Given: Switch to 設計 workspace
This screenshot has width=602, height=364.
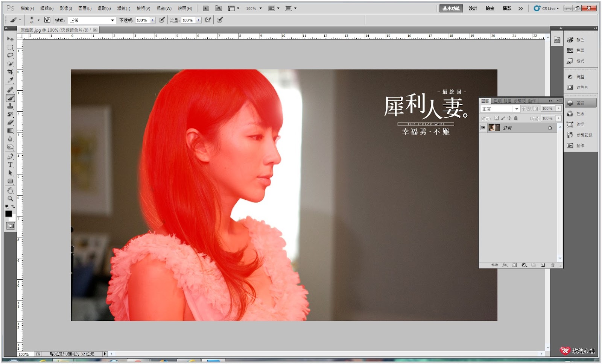Looking at the screenshot, I should click(x=473, y=8).
